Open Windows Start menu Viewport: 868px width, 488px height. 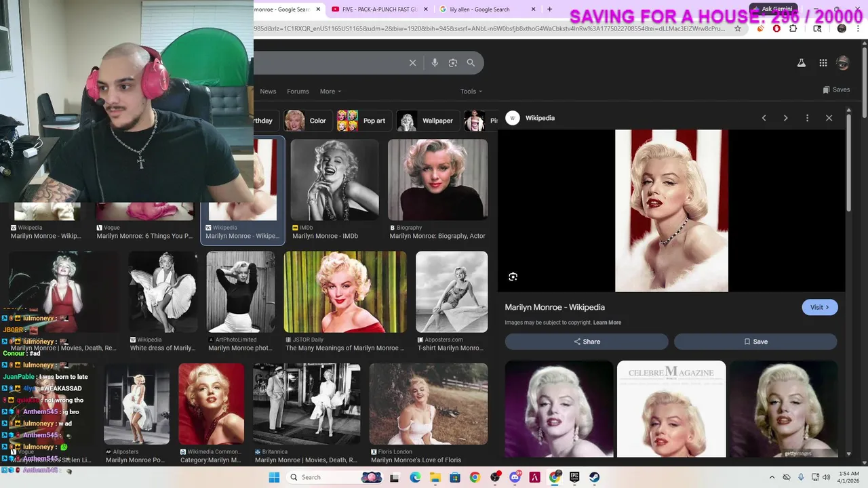[274, 477]
